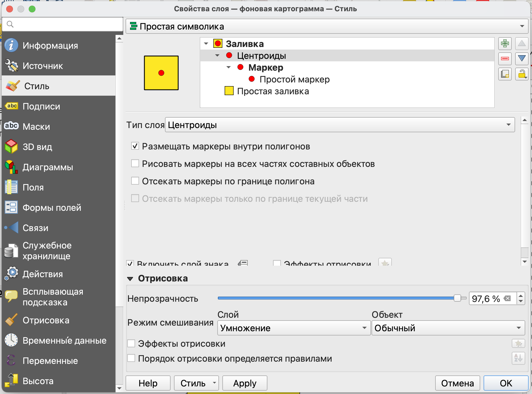The height and width of the screenshot is (394, 532).
Task: Click the red minus remove symbol layer icon
Action: click(x=505, y=59)
